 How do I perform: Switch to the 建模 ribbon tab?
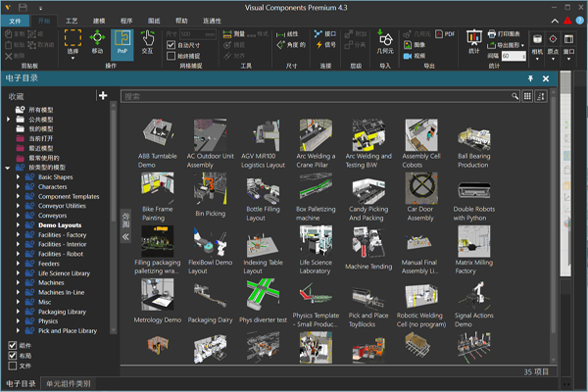point(99,21)
